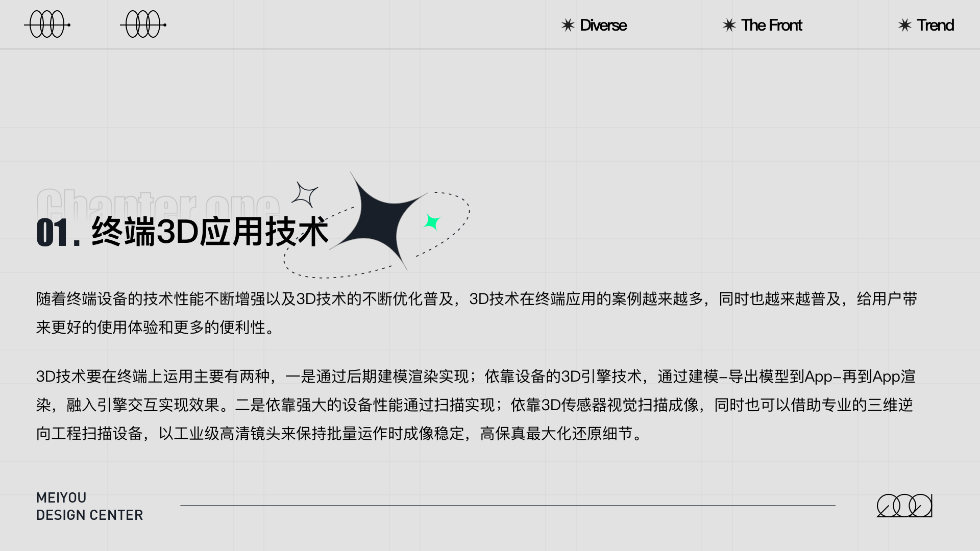Screen dimensions: 980x551
Task: Select the small green star shape
Action: pos(432,222)
